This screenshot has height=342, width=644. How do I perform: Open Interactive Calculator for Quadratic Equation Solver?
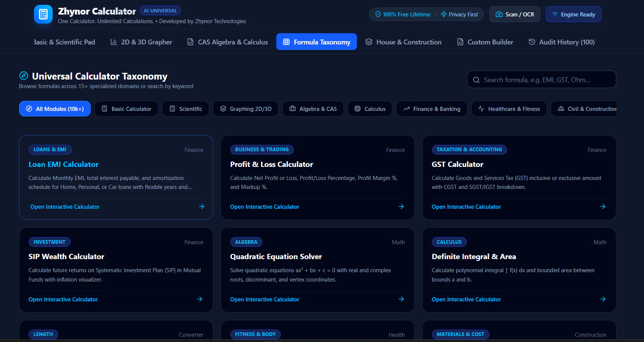(265, 299)
